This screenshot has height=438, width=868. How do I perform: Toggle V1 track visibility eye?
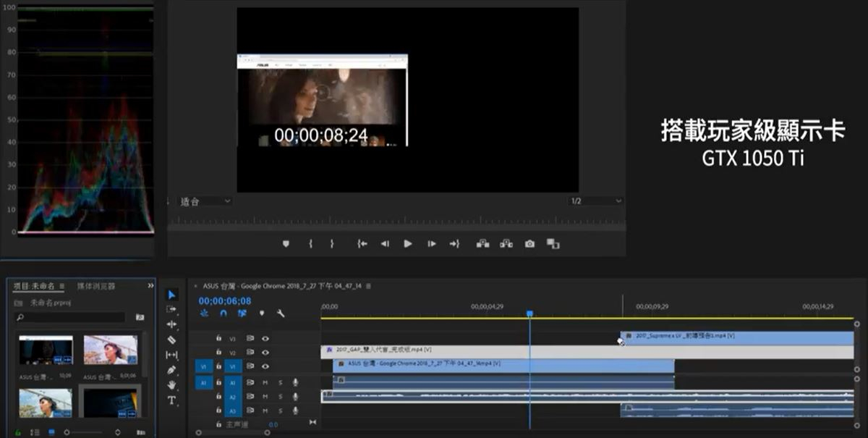point(265,366)
